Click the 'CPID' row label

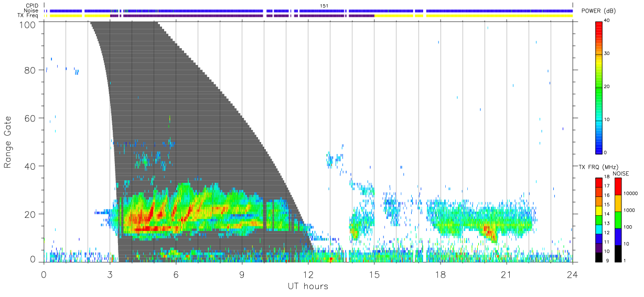[x=32, y=6]
